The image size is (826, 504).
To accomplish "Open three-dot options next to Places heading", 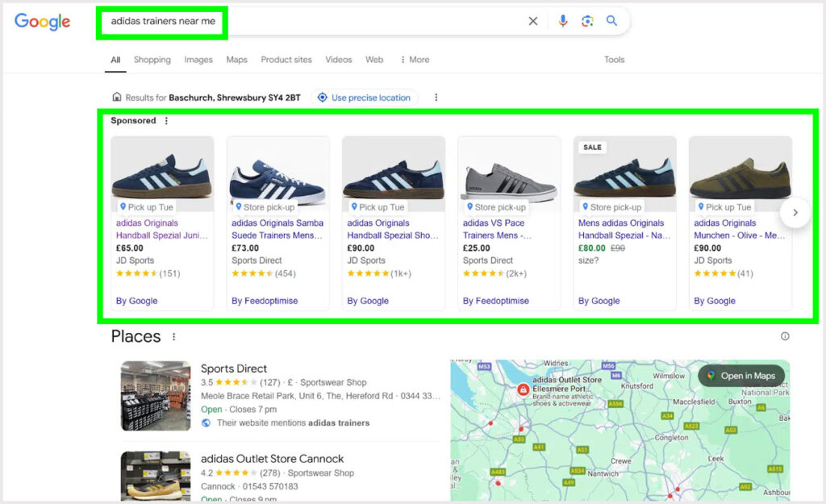I will pos(173,337).
